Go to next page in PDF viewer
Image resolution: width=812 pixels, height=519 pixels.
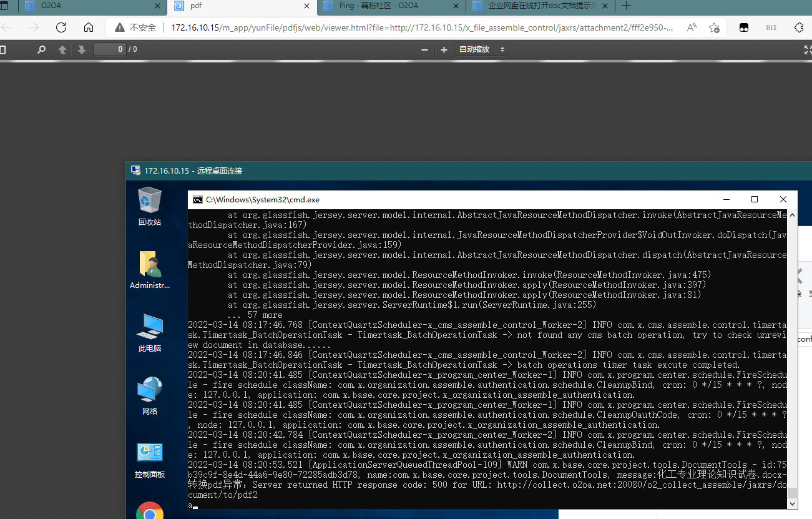tap(81, 49)
